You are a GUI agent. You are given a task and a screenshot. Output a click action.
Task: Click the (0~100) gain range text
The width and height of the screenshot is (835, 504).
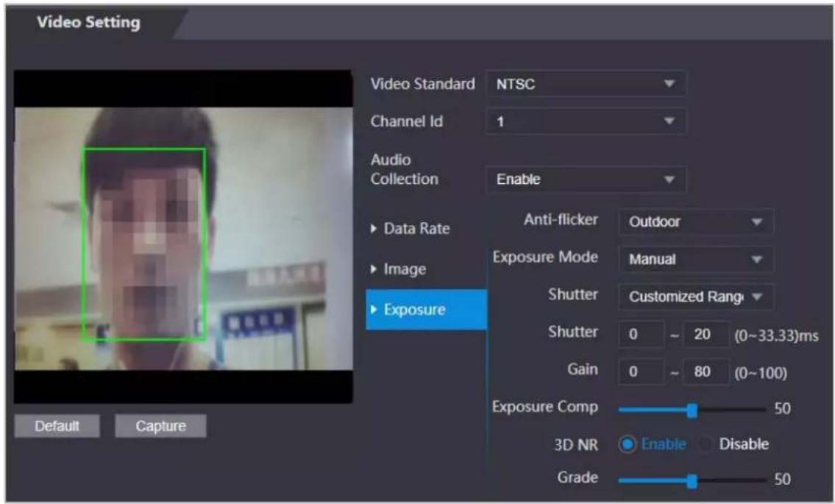click(x=761, y=372)
